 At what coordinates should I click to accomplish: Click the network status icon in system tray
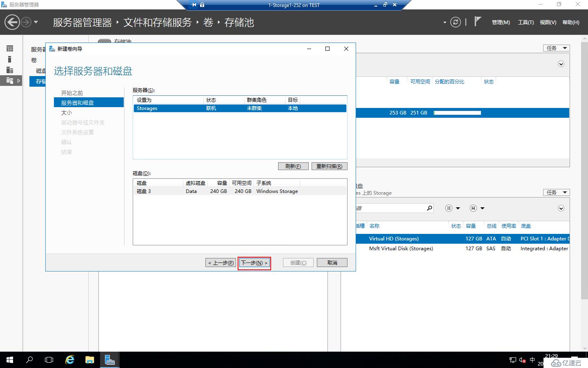coord(513,360)
